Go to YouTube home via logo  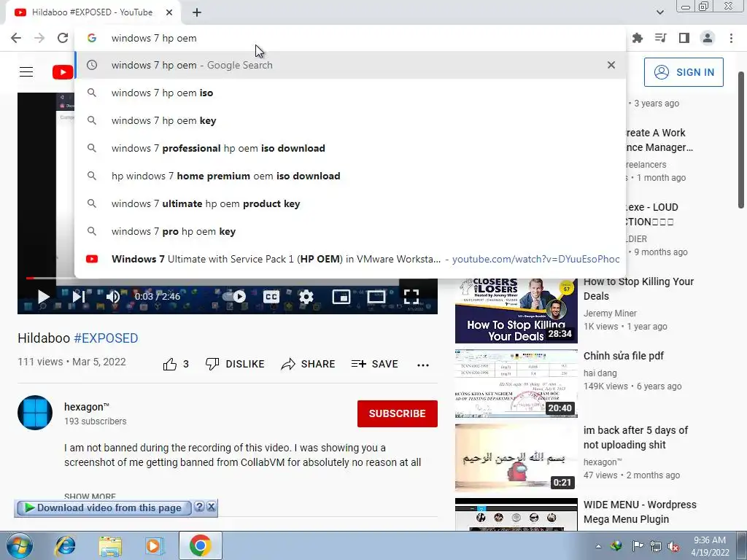(63, 72)
